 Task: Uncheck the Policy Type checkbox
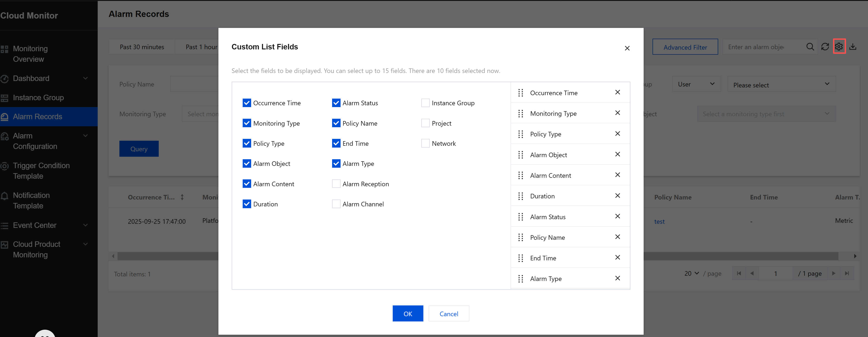pyautogui.click(x=247, y=143)
